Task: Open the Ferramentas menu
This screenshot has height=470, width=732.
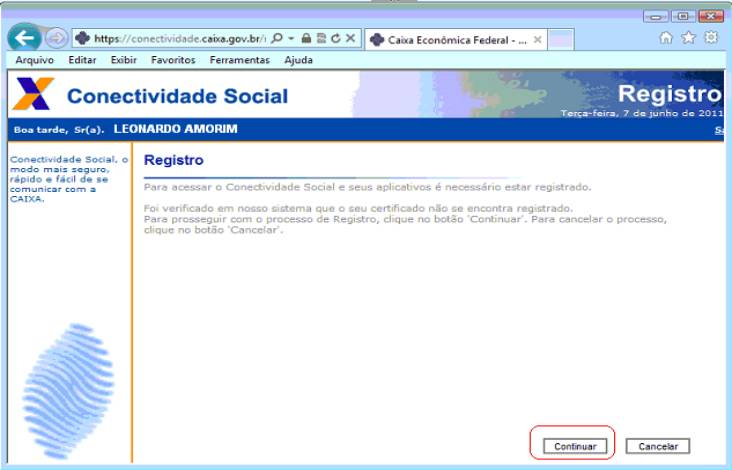Action: (240, 60)
